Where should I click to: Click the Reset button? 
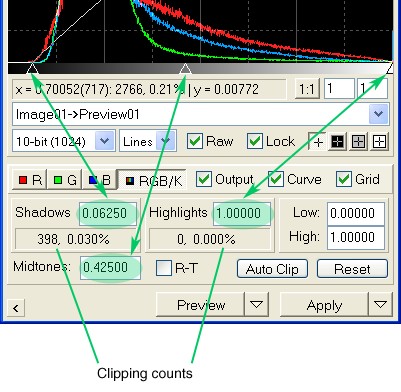click(352, 269)
